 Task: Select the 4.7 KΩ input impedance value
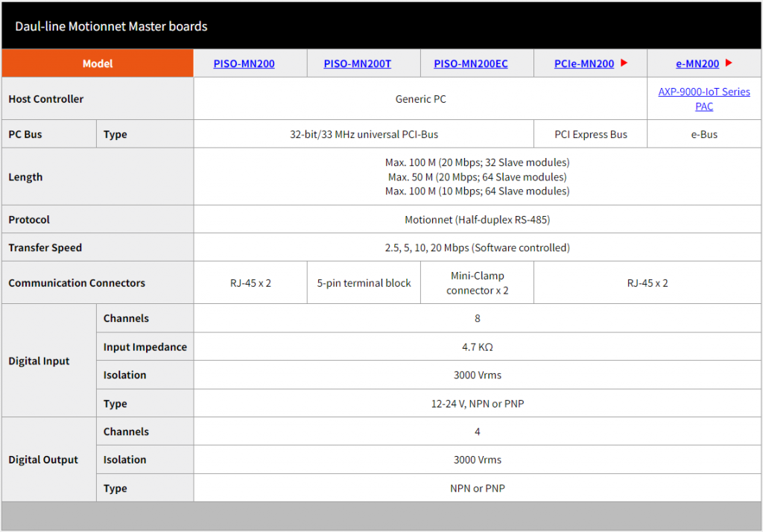tap(477, 347)
